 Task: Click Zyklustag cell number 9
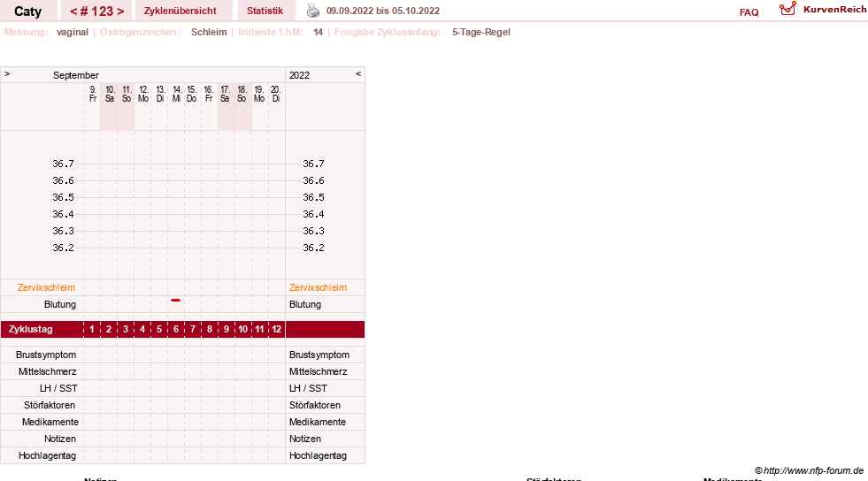pos(227,329)
